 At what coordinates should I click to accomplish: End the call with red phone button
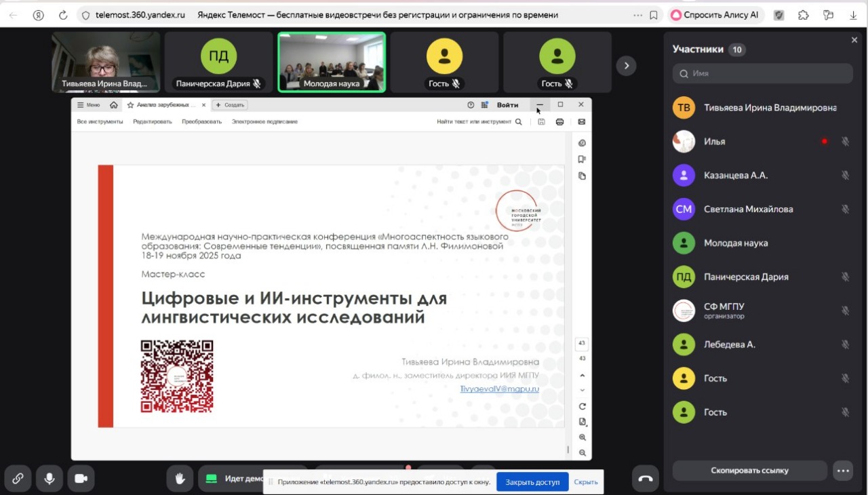[x=646, y=478]
